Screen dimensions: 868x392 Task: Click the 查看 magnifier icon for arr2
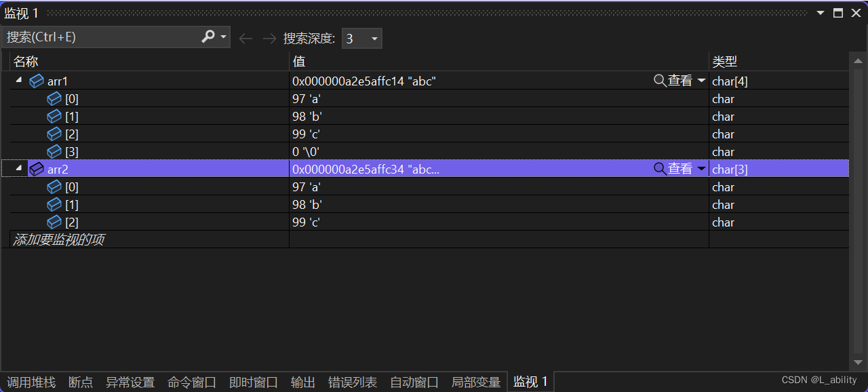click(x=658, y=169)
